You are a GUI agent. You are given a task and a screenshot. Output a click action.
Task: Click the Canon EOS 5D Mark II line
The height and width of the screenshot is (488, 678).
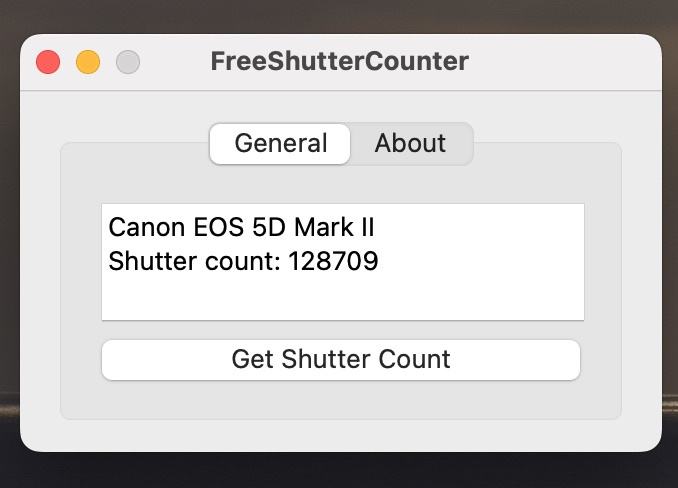241,227
